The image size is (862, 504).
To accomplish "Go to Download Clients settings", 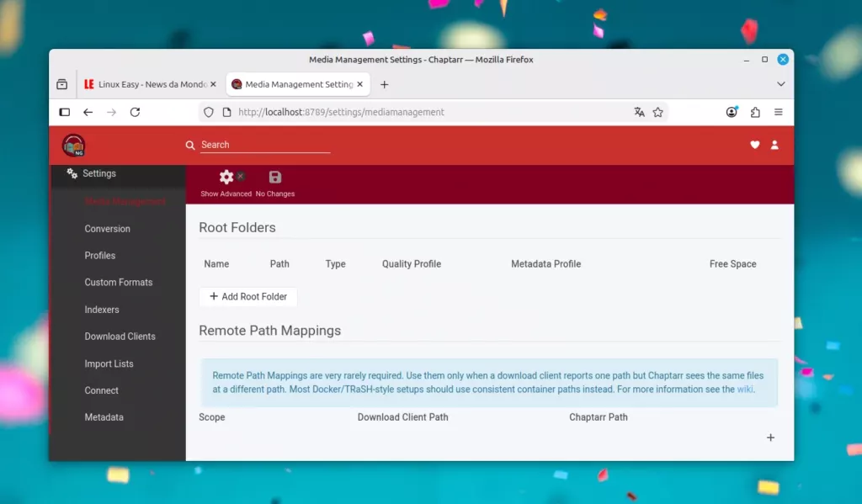I will pos(120,337).
